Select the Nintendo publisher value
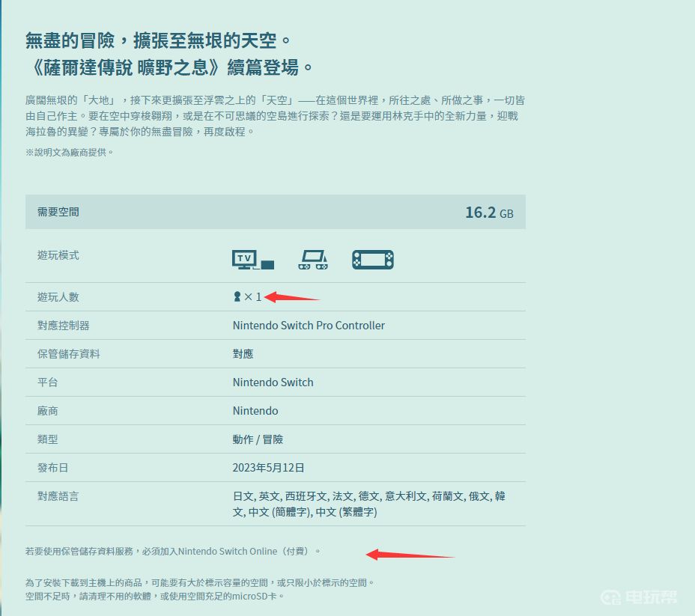 (x=255, y=411)
